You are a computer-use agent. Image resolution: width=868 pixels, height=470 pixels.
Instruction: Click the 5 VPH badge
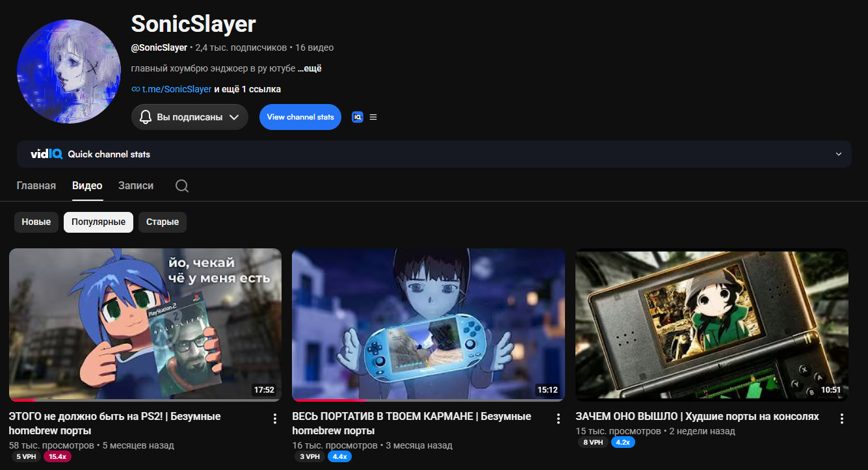27,456
